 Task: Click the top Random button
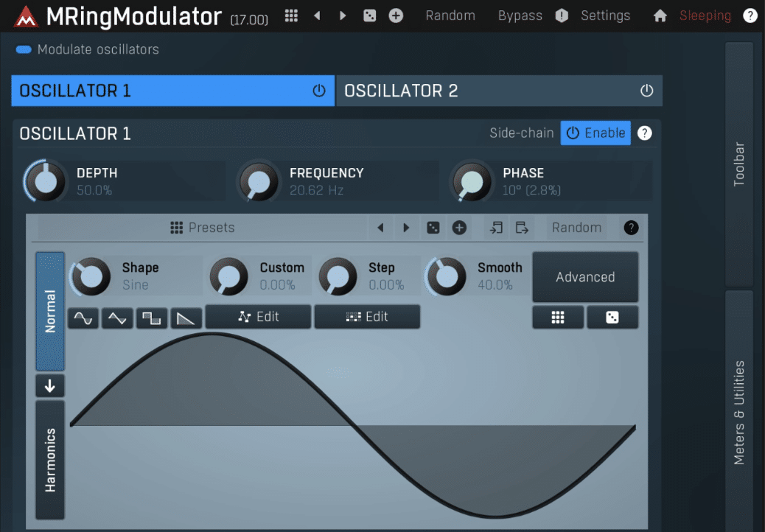[450, 15]
